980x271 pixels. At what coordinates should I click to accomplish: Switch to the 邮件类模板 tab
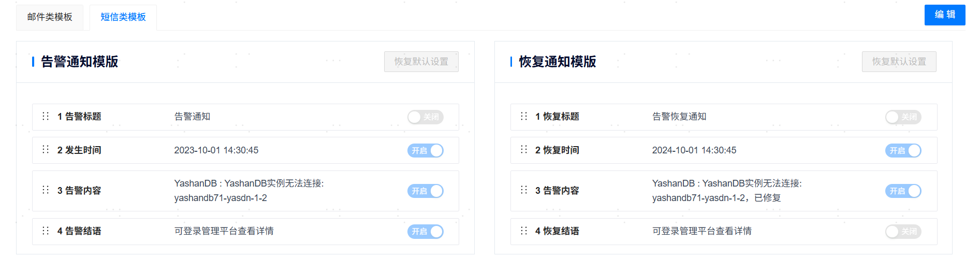pyautogui.click(x=50, y=17)
